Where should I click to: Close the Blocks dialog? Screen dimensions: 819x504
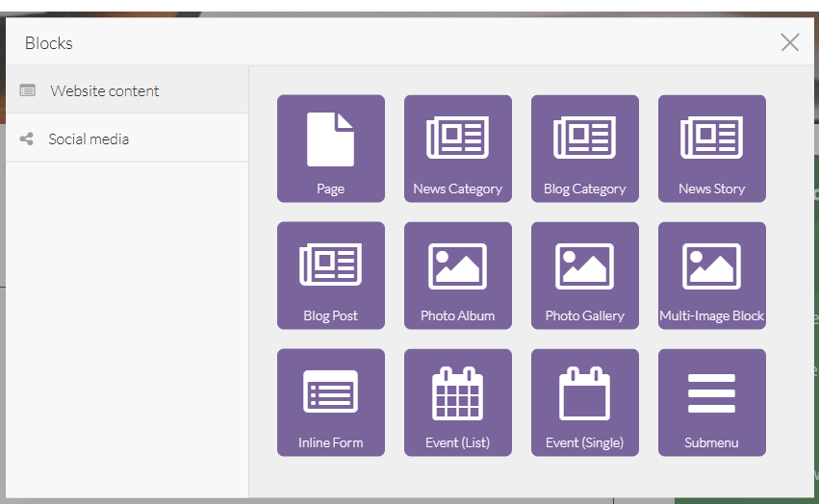coord(789,42)
